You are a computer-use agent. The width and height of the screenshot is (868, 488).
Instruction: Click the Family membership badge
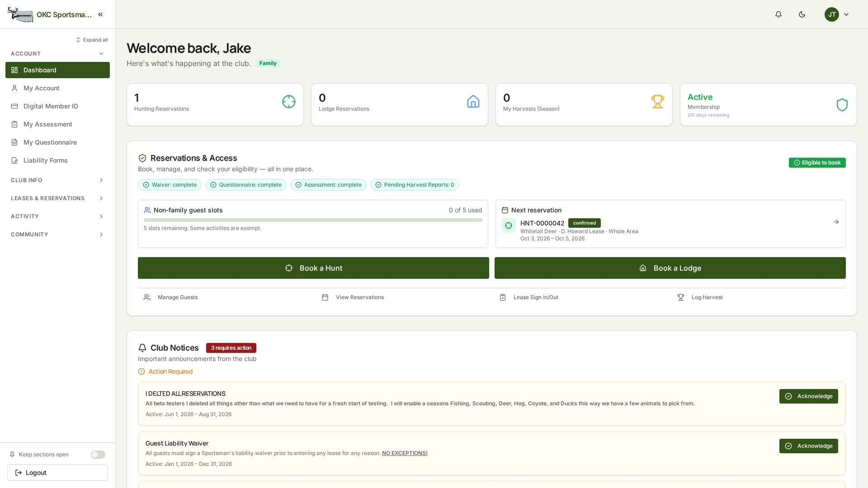point(268,63)
